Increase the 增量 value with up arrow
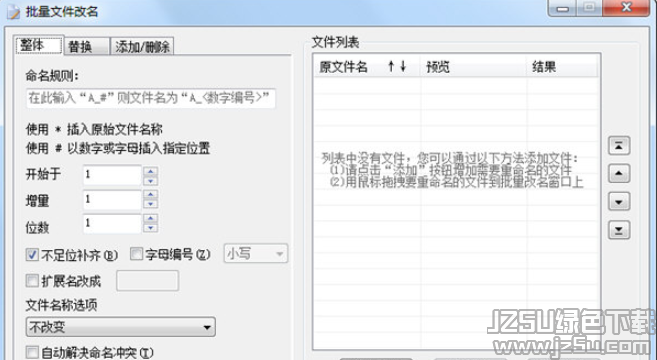This screenshot has height=360, width=657. click(x=150, y=194)
